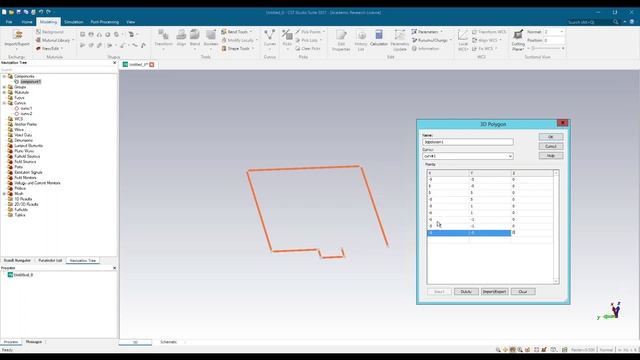Click Clear Picks in the ribbon
Viewport: 640px width, 360px height.
pos(308,49)
